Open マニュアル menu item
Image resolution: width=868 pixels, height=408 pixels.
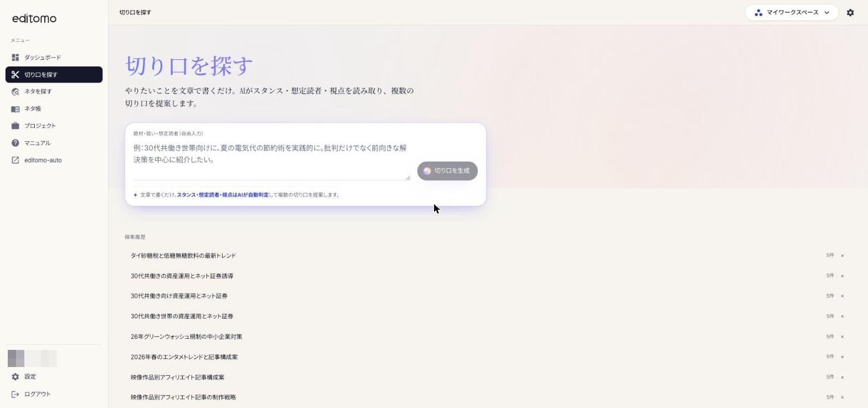point(54,143)
